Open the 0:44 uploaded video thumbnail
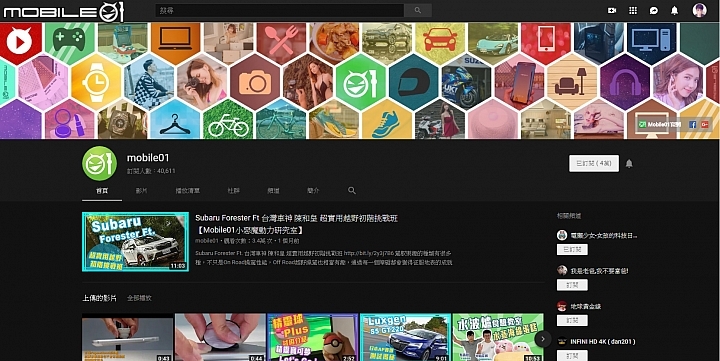The width and height of the screenshot is (720, 361). pyautogui.click(x=220, y=337)
